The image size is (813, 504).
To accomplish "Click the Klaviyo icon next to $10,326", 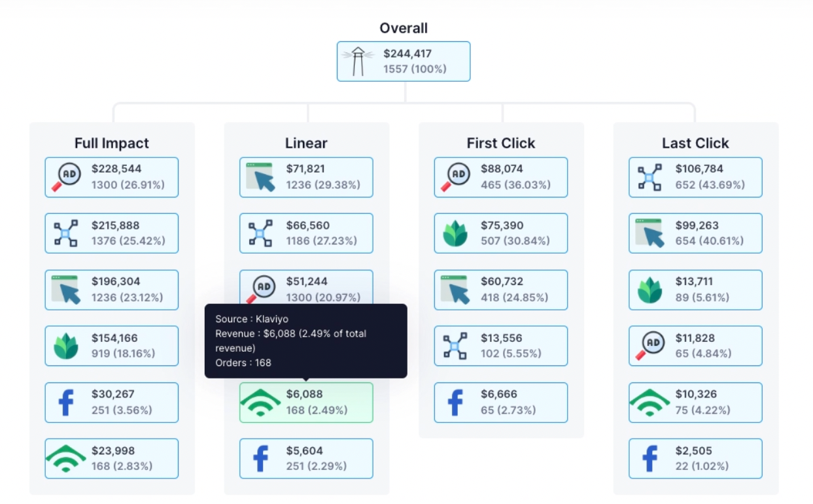I will 649,403.
